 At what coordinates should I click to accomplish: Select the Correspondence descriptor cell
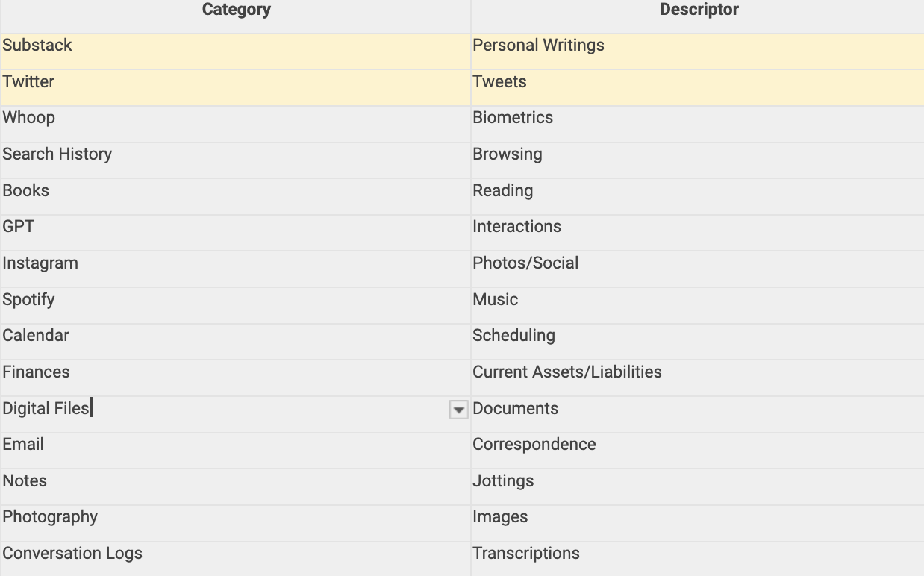coord(534,445)
